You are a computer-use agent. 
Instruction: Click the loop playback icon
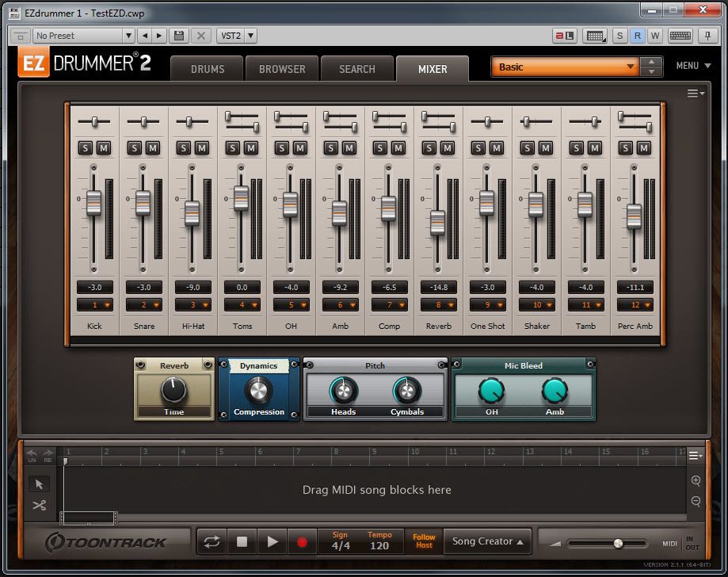click(x=212, y=542)
